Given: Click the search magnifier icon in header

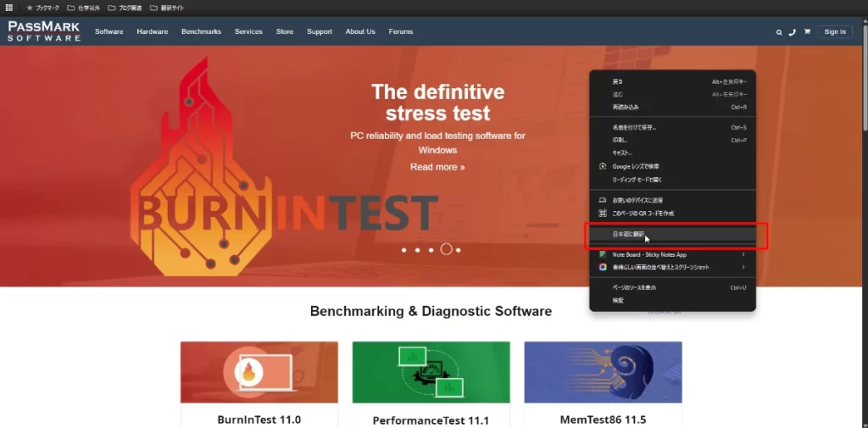Looking at the screenshot, I should coord(779,32).
